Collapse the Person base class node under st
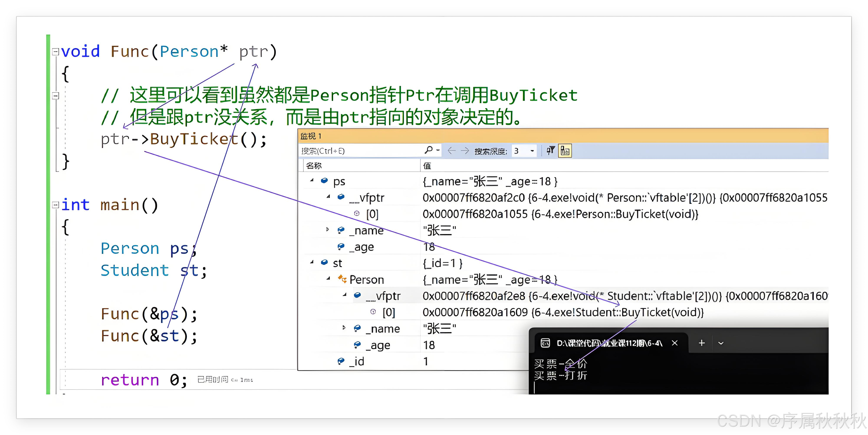The height and width of the screenshot is (435, 868). pos(328,278)
